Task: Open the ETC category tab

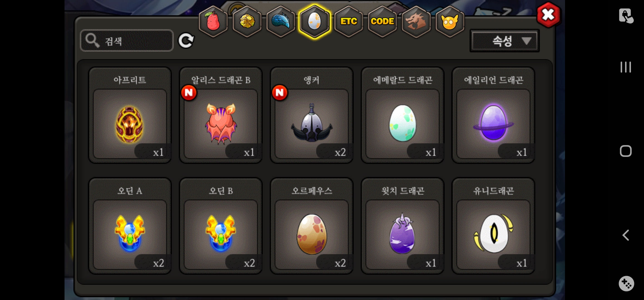Action: pyautogui.click(x=349, y=21)
